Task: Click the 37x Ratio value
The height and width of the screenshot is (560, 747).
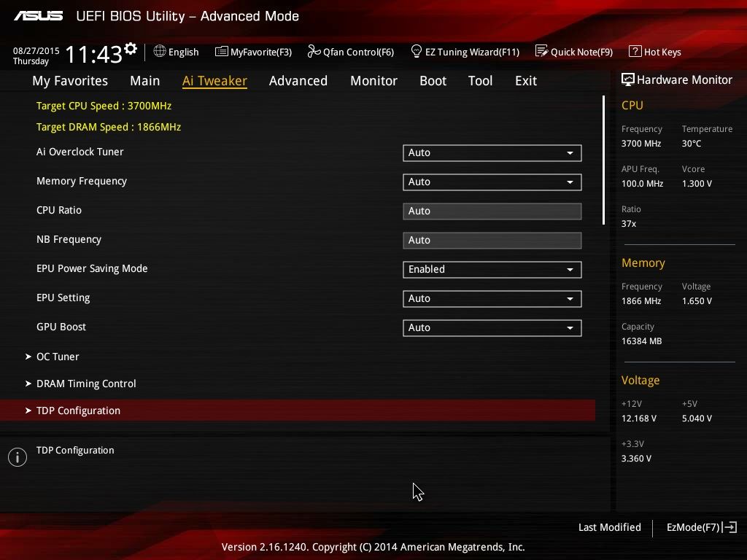Action: click(629, 223)
